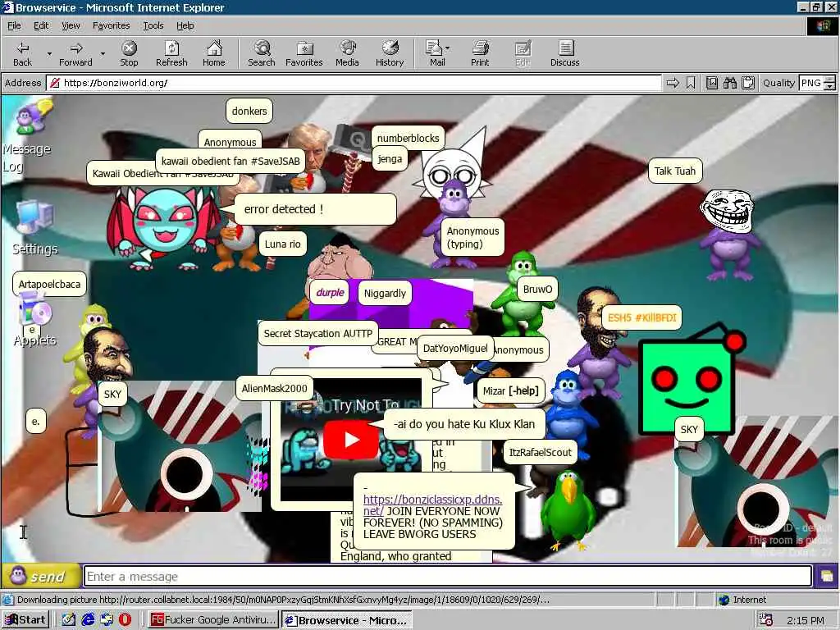
Task: Click the Opera icon in quick launch
Action: 125,620
